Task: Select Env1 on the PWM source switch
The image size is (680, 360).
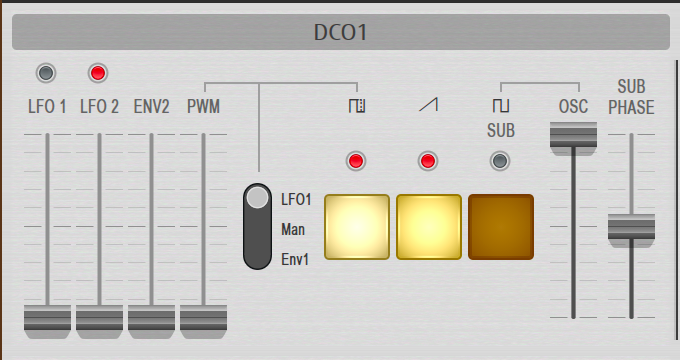Action: 295,259
